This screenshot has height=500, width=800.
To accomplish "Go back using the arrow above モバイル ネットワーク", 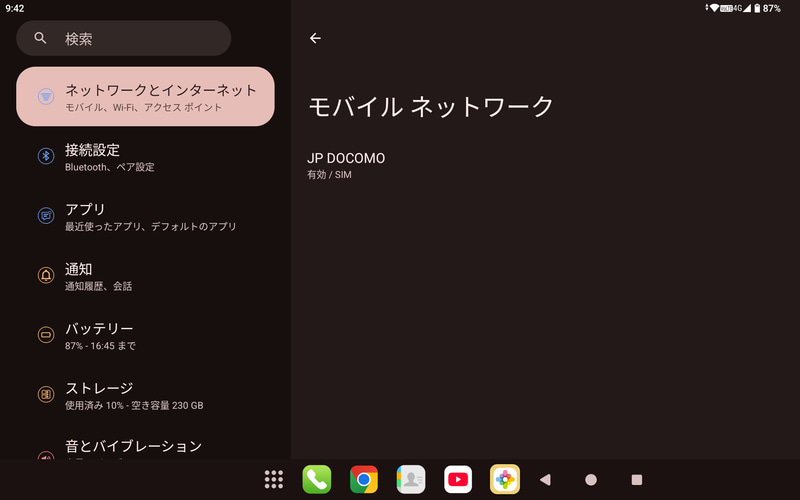I will [315, 38].
